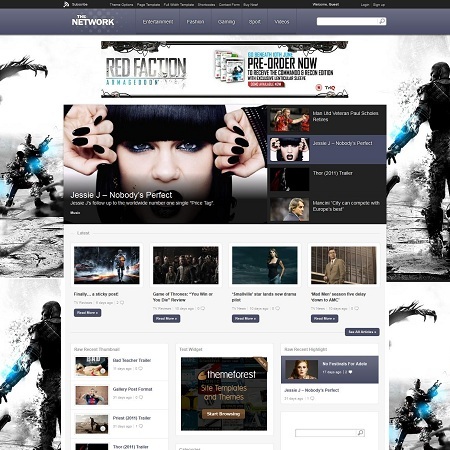Screen dimensions: 450x450
Task: Open Bad Teacher Trailer title link
Action: 132,360
